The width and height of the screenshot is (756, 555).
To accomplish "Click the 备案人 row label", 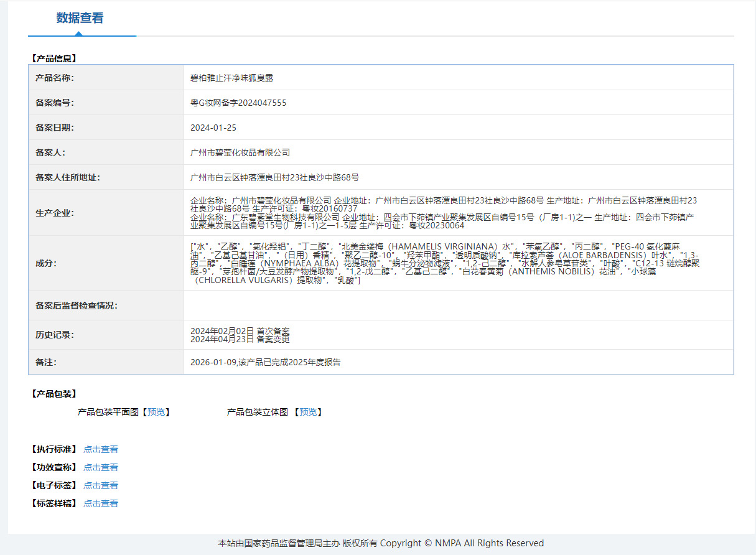I will (x=50, y=152).
